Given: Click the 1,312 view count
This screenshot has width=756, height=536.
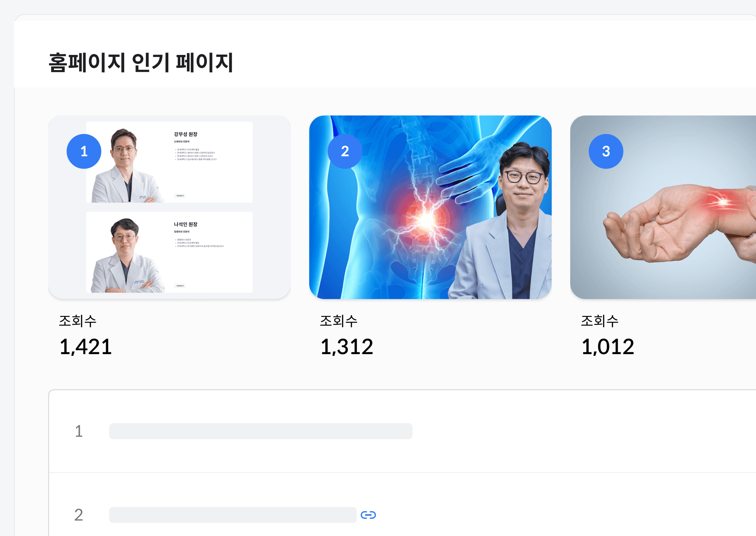Looking at the screenshot, I should pyautogui.click(x=347, y=347).
